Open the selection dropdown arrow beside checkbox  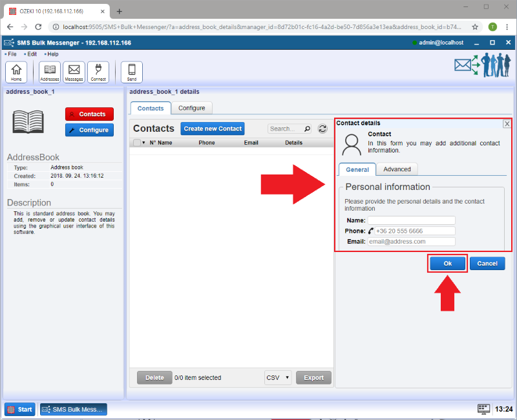143,143
